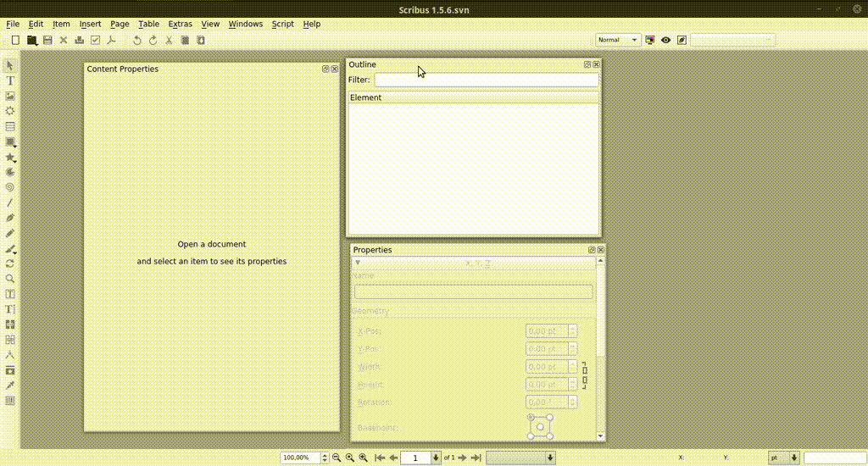This screenshot has height=466, width=868.
Task: Click the Open document folder icon
Action: click(x=31, y=40)
